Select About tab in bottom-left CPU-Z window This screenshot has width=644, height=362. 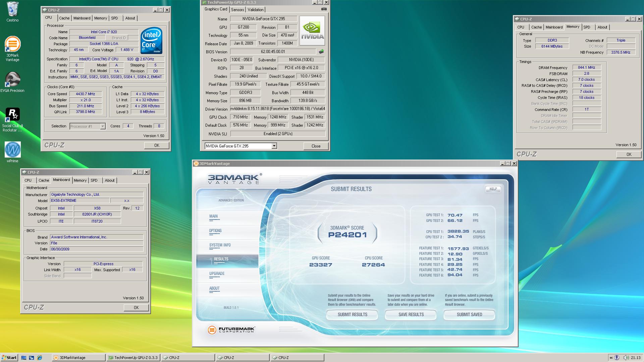coord(110,180)
